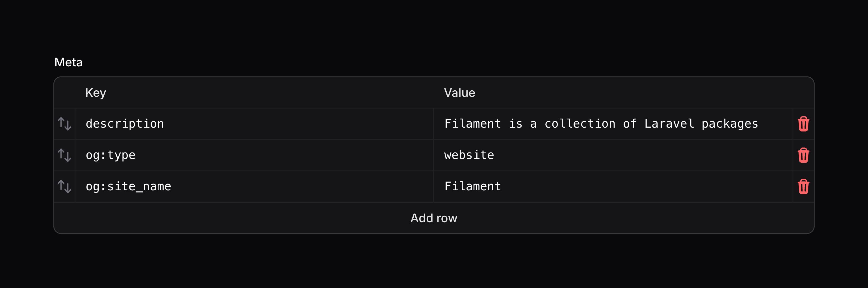This screenshot has height=288, width=868.
Task: Click the og:site_name key input
Action: [x=236, y=186]
